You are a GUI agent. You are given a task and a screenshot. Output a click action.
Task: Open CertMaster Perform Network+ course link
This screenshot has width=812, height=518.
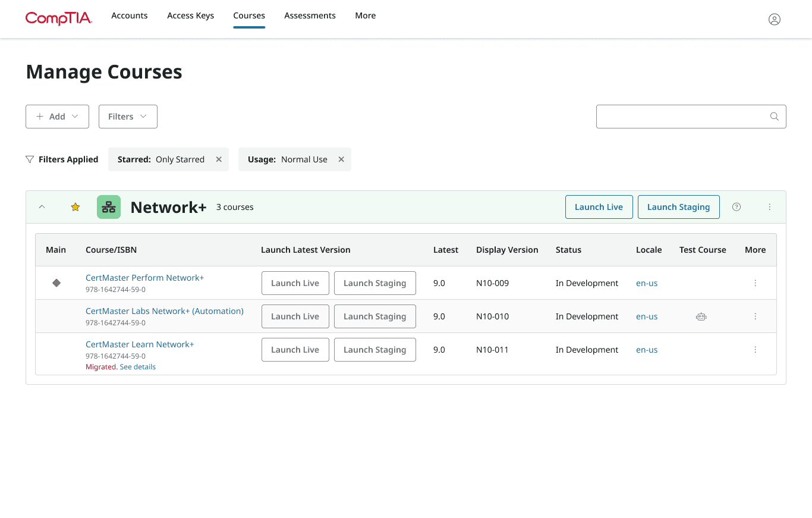[144, 278]
